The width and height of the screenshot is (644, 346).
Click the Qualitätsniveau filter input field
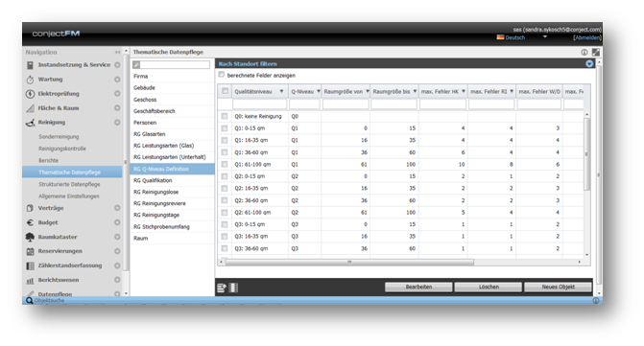point(259,104)
